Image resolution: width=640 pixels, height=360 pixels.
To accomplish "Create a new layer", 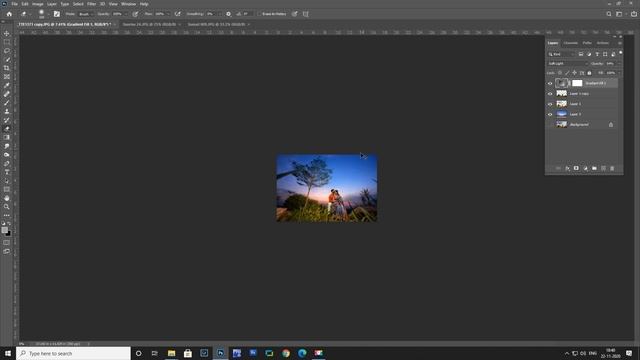I will 603,168.
